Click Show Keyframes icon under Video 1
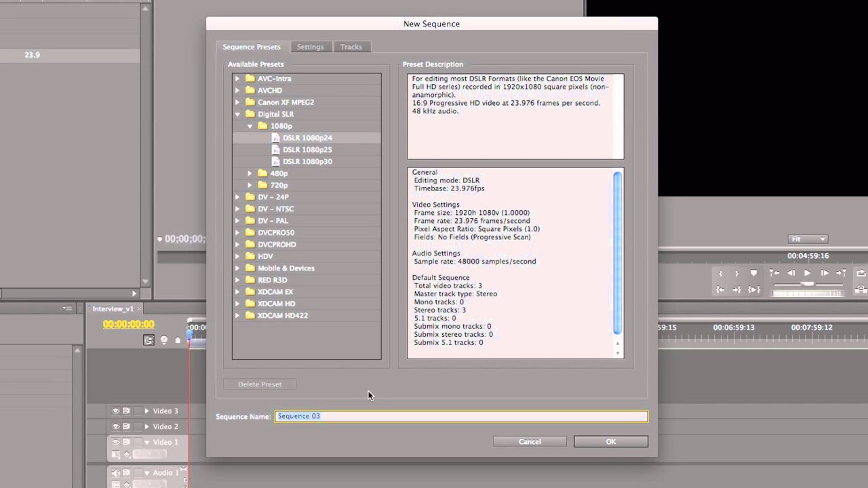868x488 pixels. (x=127, y=455)
